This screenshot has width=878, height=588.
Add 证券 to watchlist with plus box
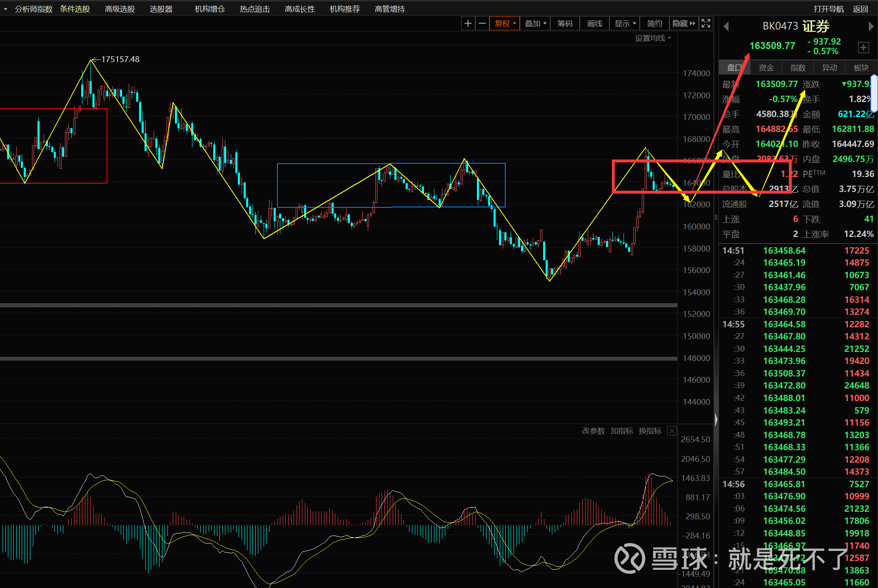point(863,47)
